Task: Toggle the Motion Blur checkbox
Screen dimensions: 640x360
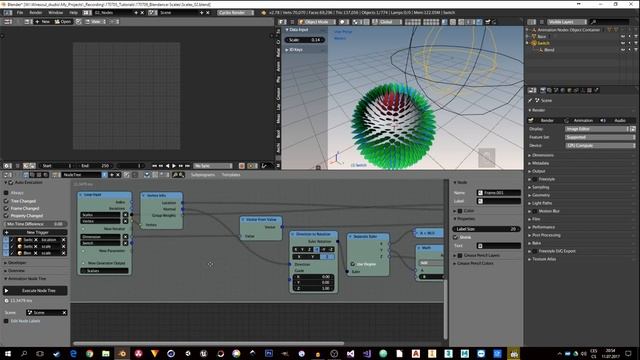Action: (534, 211)
